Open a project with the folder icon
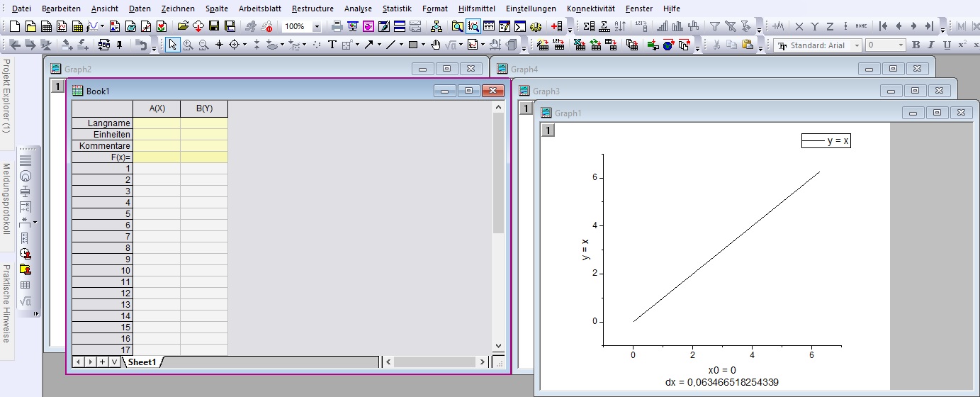Screen dimensions: 980x397 (x=183, y=26)
